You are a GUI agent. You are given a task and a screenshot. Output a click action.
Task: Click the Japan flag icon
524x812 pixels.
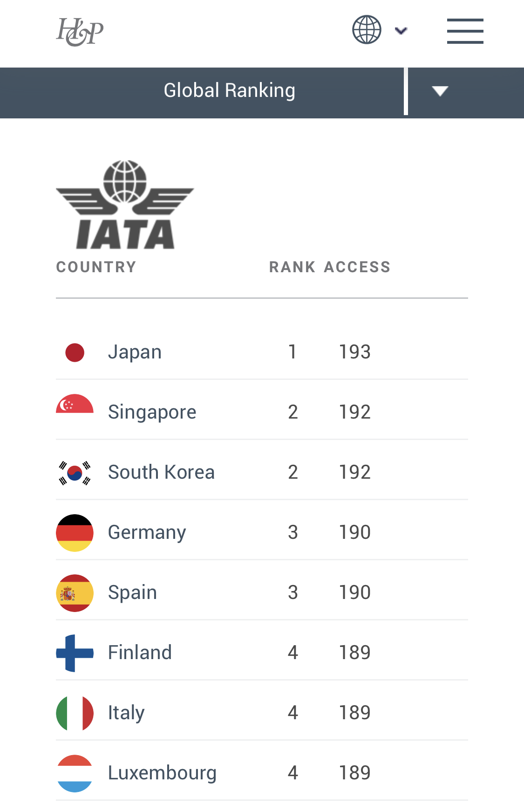coord(75,352)
